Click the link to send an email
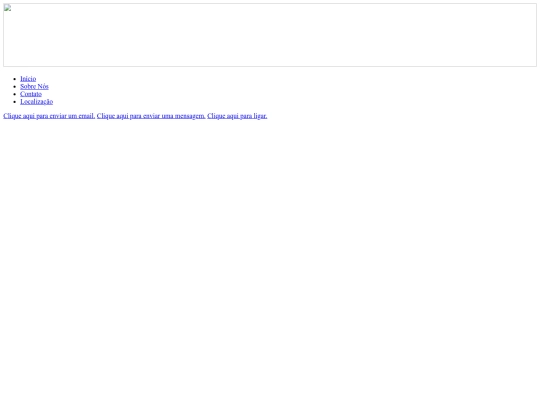 (x=49, y=116)
